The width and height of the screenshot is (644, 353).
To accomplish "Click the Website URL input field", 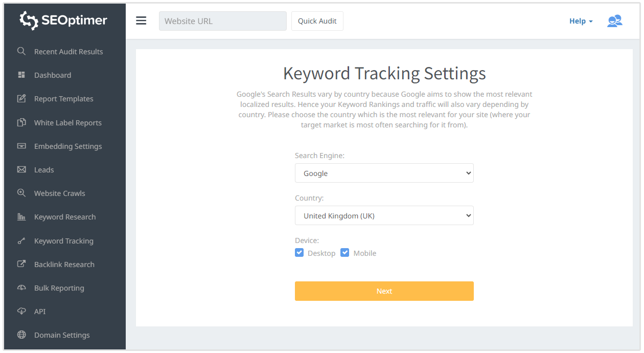I will (x=222, y=21).
